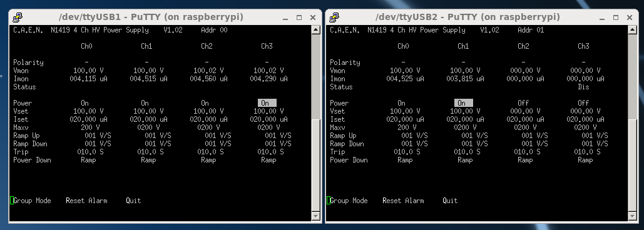Select Reset Alarm in ttyUSB1 window
The height and width of the screenshot is (230, 644).
86,201
